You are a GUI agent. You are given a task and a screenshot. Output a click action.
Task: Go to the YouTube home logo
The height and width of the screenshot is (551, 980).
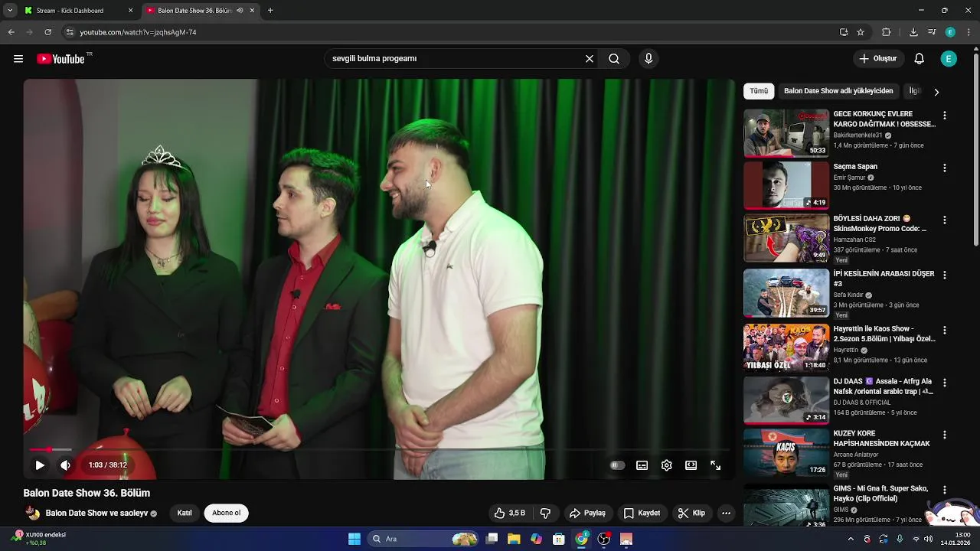coord(60,59)
